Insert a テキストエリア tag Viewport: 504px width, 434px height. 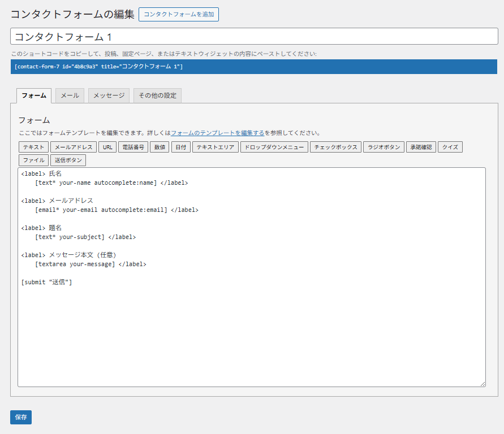(x=215, y=147)
